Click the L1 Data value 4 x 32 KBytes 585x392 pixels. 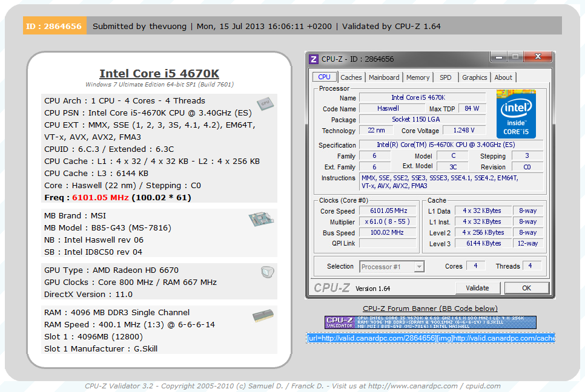click(482, 211)
